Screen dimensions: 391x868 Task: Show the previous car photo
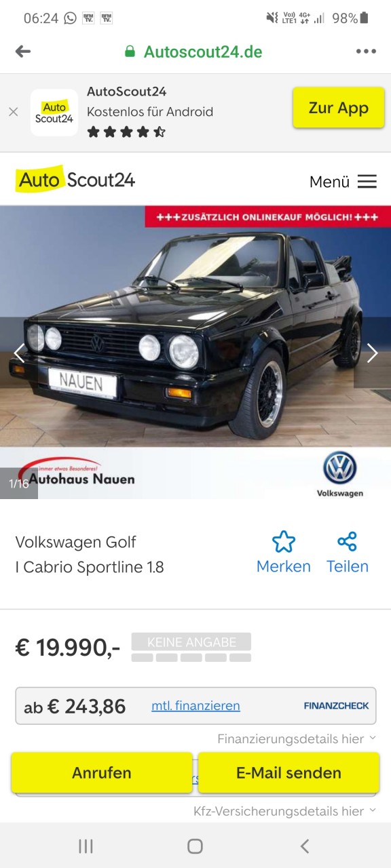(x=19, y=353)
